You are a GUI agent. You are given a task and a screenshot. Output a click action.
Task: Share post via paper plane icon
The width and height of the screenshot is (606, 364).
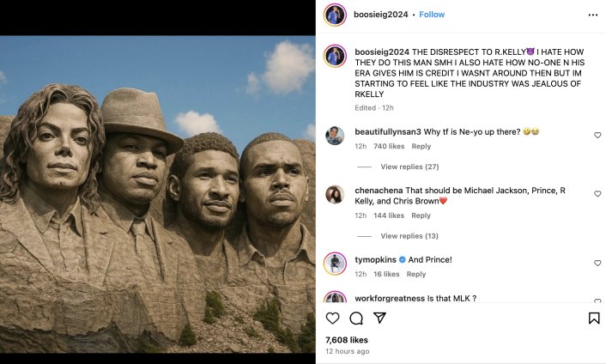tap(379, 318)
